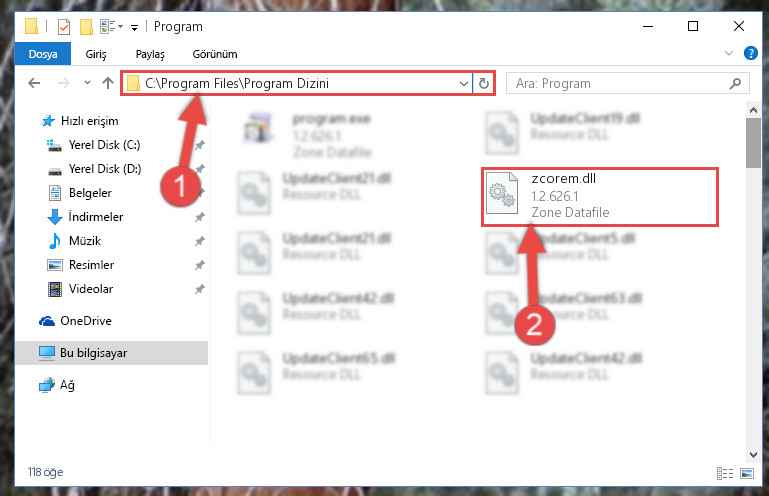
Task: Expand the ribbon with chevron
Action: [x=729, y=53]
